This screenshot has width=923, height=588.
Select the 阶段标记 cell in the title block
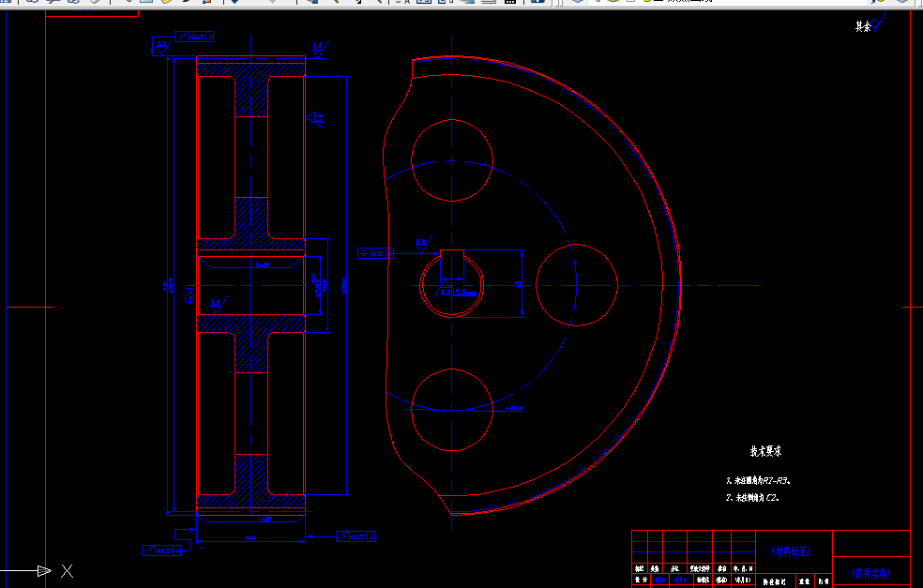(x=774, y=581)
